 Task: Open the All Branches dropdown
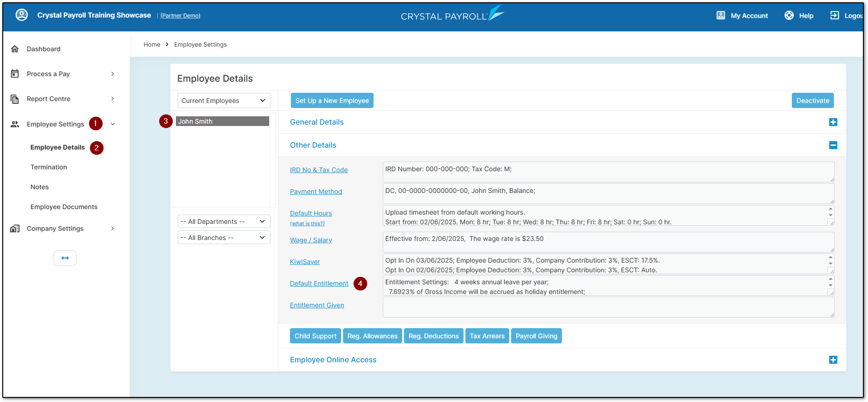pyautogui.click(x=224, y=238)
